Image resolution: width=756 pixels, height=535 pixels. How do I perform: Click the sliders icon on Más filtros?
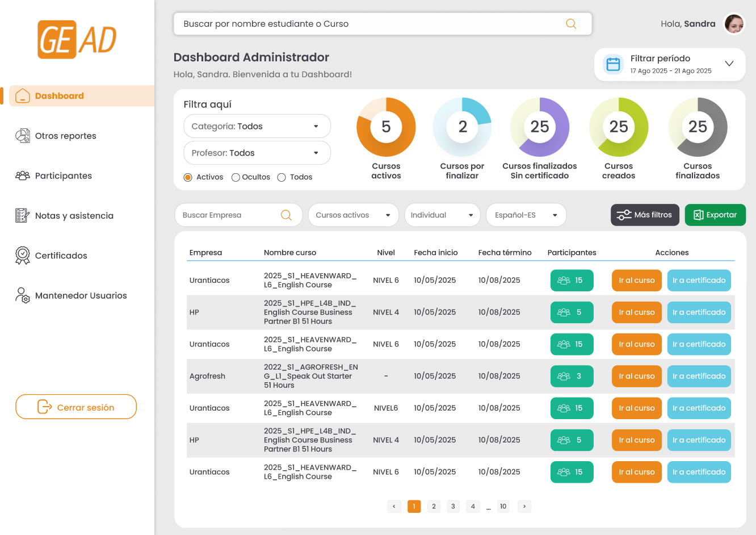click(x=624, y=215)
